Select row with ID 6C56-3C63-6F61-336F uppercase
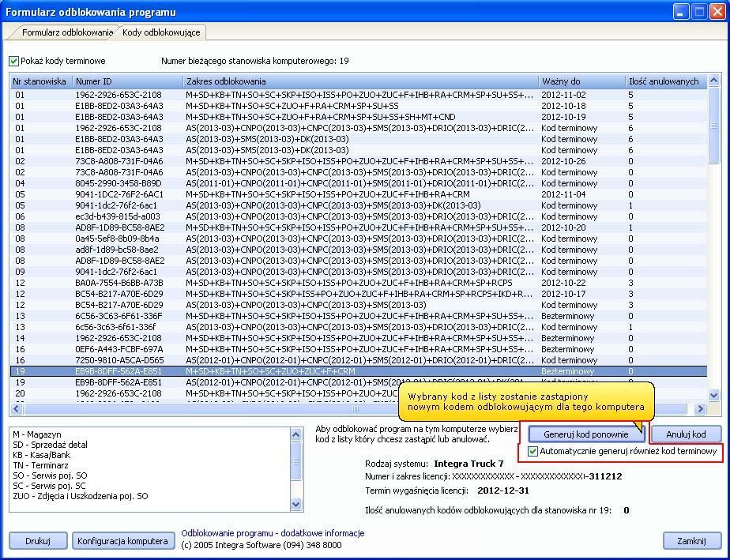730x560 pixels. (x=359, y=316)
